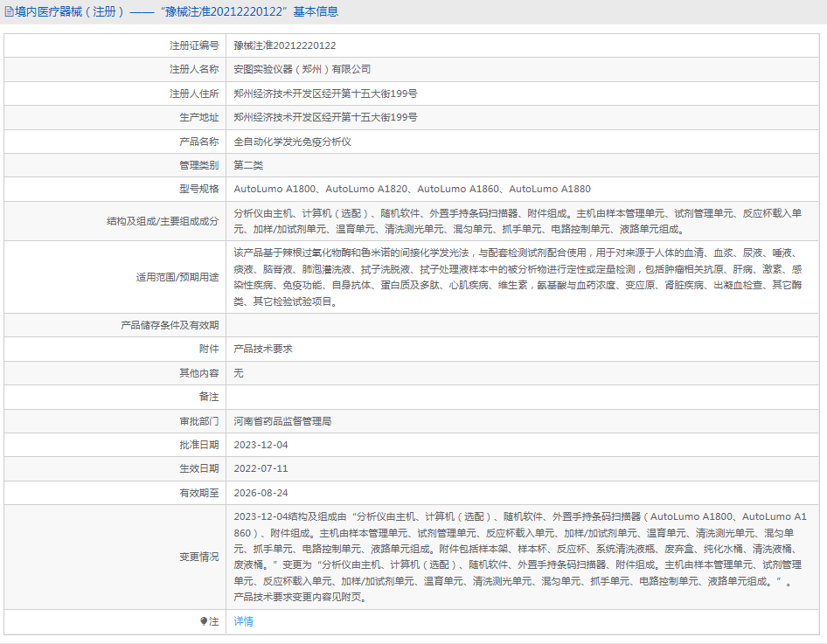Click the 无 value in 其他内容 row
Screen dimensions: 827x644
click(x=239, y=372)
